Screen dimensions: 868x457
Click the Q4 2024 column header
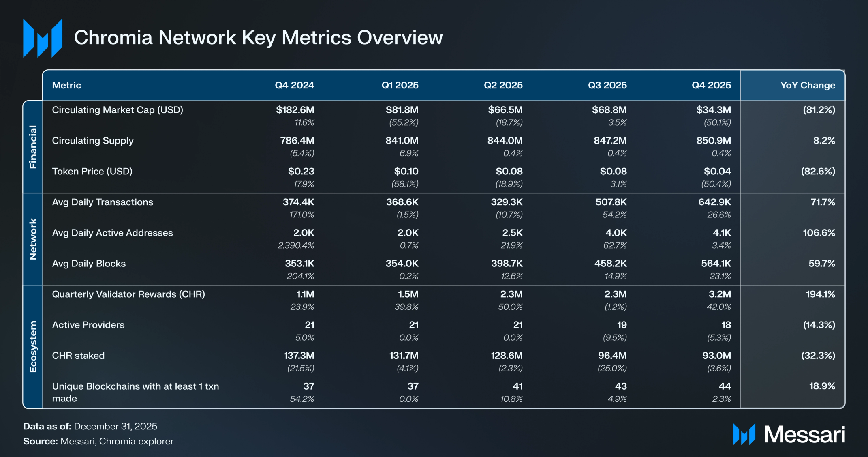pyautogui.click(x=294, y=85)
